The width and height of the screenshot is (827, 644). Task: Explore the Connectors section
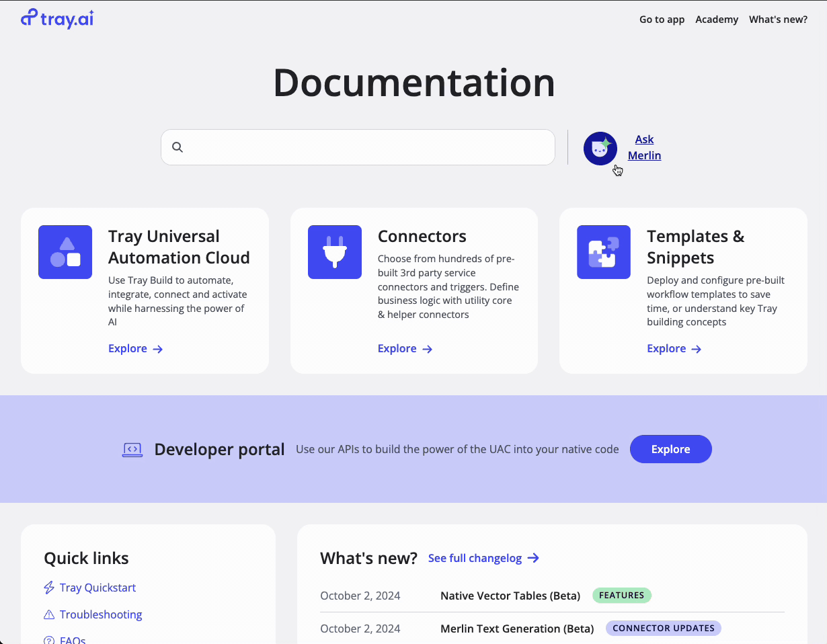(405, 348)
